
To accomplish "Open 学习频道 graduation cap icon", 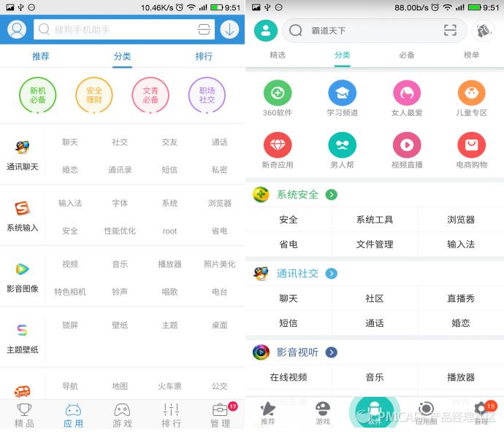I will tap(342, 93).
